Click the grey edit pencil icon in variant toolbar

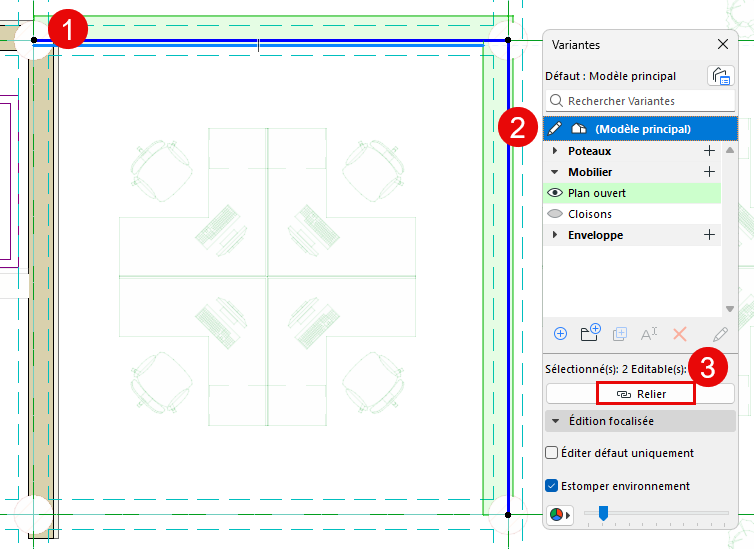tap(720, 334)
